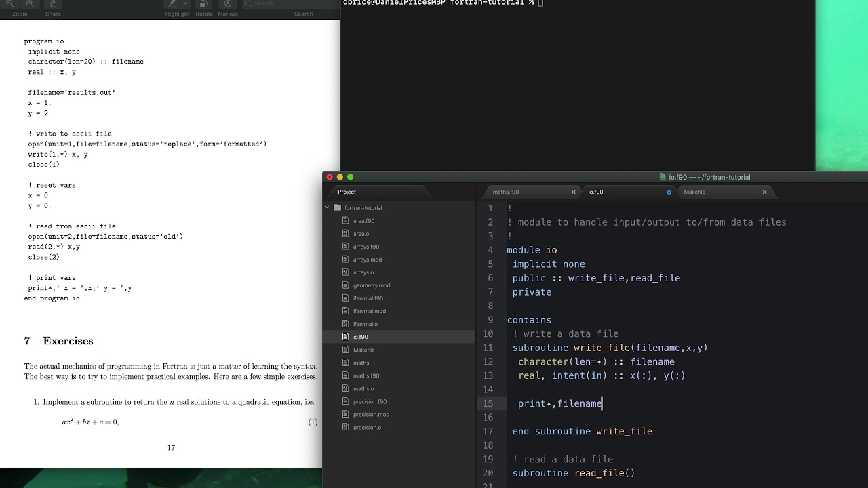Click "filename='results.out'" in the PDF
Viewport: 868px width, 488px height.
(72, 92)
